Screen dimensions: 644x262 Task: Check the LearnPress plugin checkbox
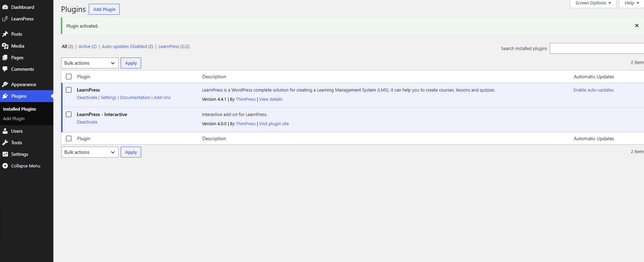coord(69,90)
